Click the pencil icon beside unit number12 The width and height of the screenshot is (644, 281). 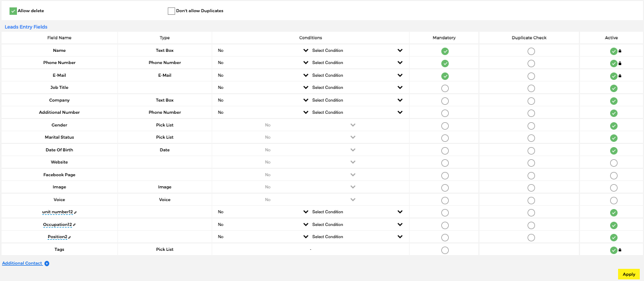[75, 212]
